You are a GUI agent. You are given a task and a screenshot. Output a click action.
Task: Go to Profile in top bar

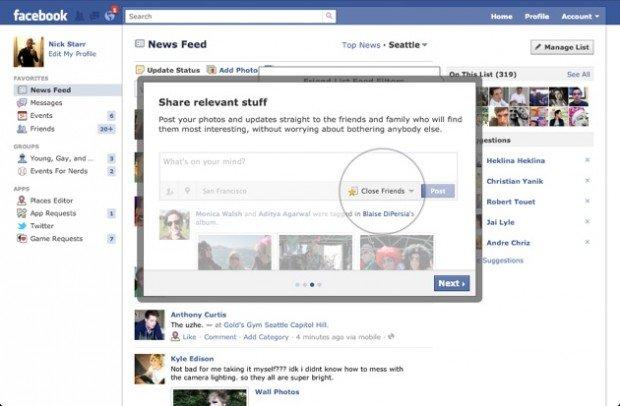(537, 17)
